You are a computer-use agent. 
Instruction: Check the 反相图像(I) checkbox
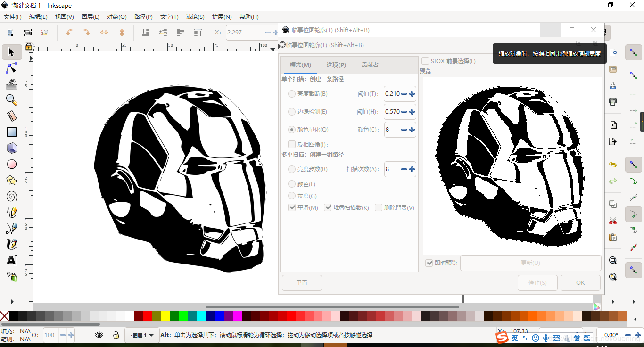(x=292, y=144)
